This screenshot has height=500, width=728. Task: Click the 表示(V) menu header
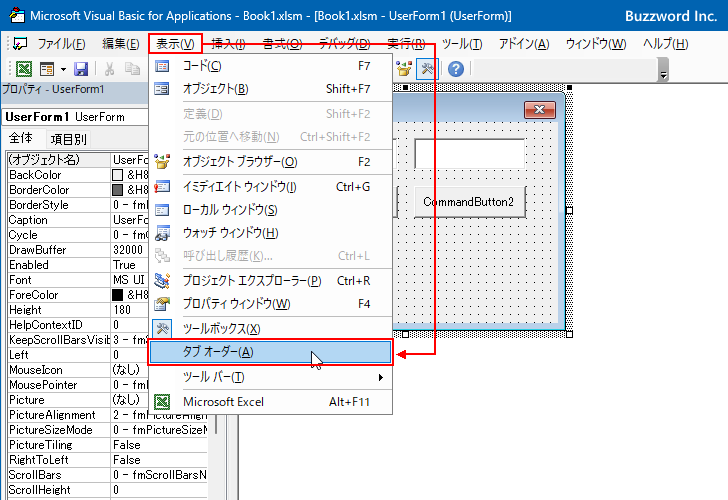click(176, 44)
